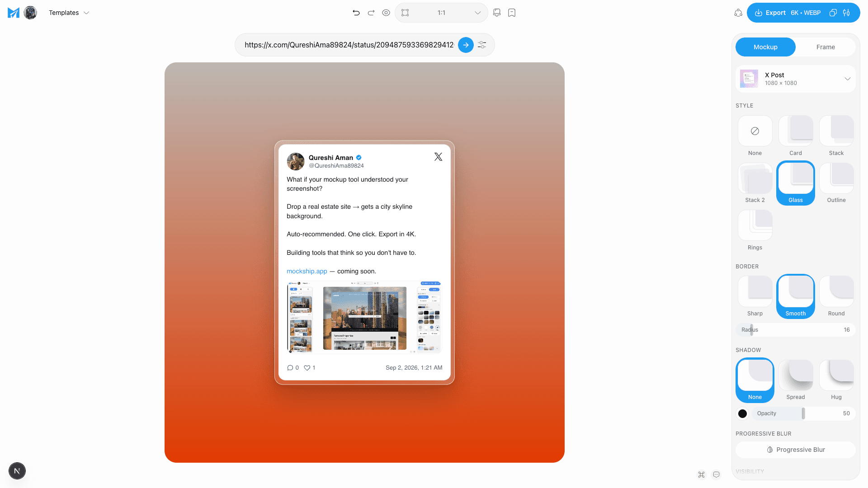Viewport: 868px width, 488px height.
Task: Open the mockship.app link in tweet
Action: click(x=307, y=271)
